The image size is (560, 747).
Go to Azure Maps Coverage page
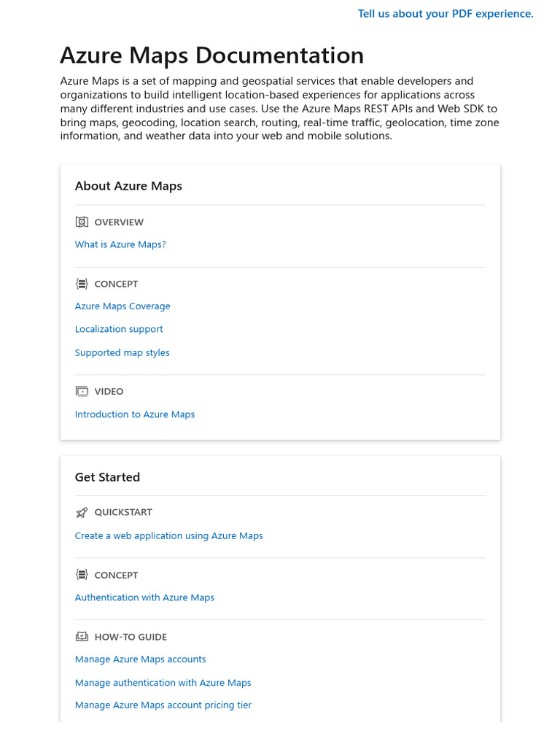click(122, 306)
